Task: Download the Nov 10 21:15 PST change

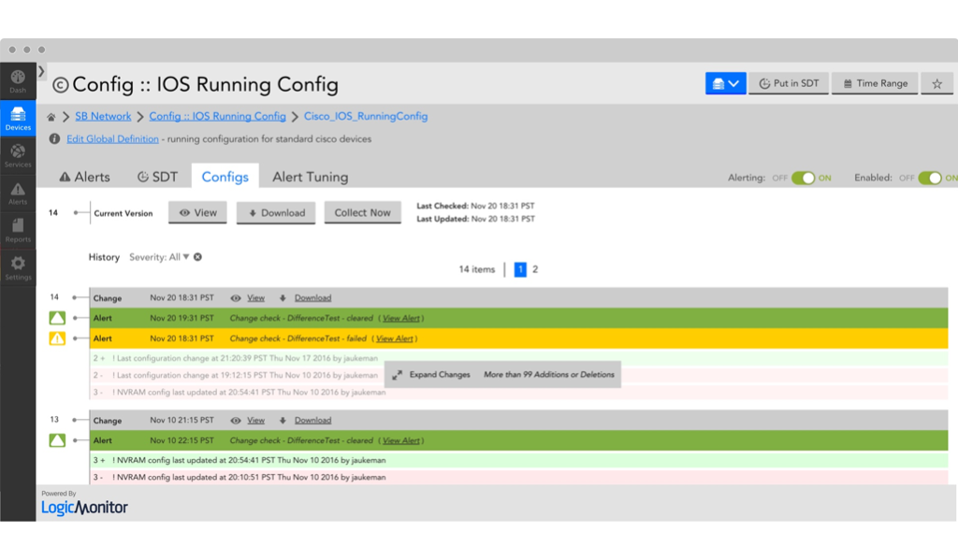Action: (312, 420)
